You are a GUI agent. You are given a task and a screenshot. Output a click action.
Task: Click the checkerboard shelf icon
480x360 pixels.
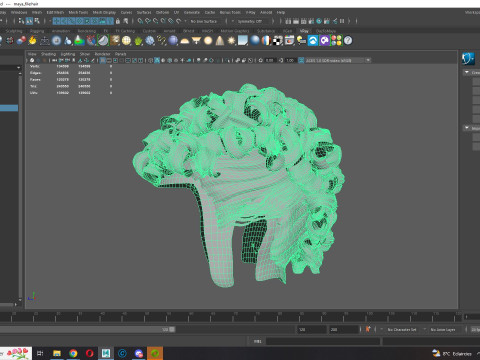278,41
